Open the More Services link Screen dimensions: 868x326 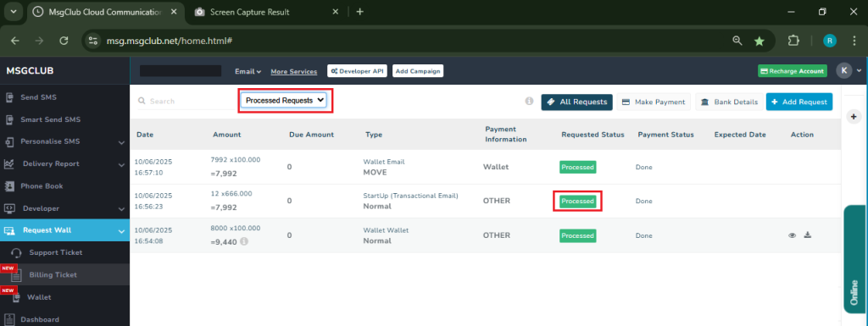[x=294, y=71]
